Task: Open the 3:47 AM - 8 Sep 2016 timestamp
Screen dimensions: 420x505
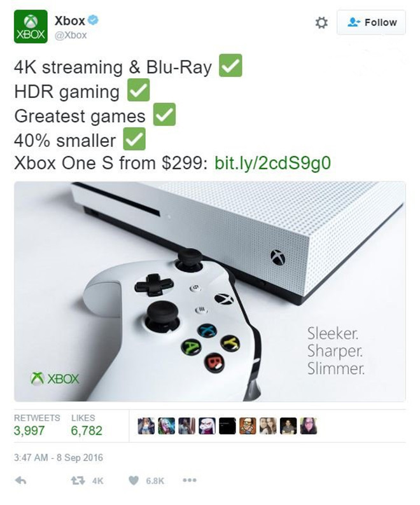Action: click(59, 458)
